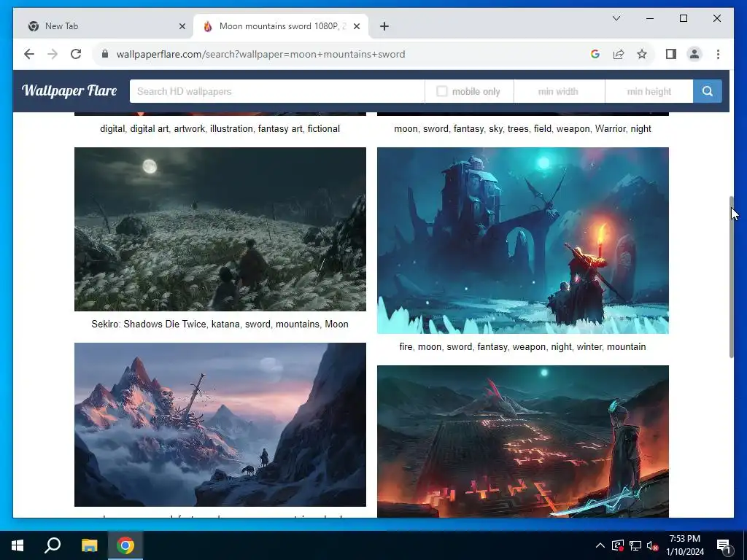This screenshot has width=747, height=560.
Task: View site information via the lock icon
Action: [105, 54]
